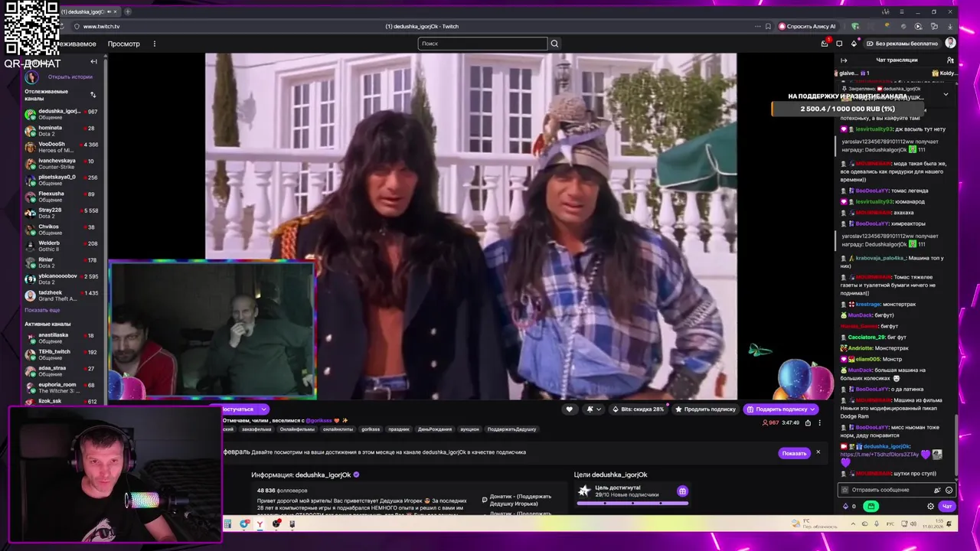Expand the pinned chat message chevron
Screen dimensions: 980x551
pyautogui.click(x=946, y=94)
